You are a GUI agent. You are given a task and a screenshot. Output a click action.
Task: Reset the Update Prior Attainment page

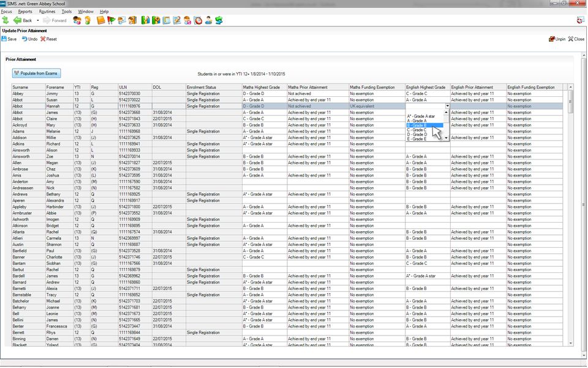[x=49, y=39]
